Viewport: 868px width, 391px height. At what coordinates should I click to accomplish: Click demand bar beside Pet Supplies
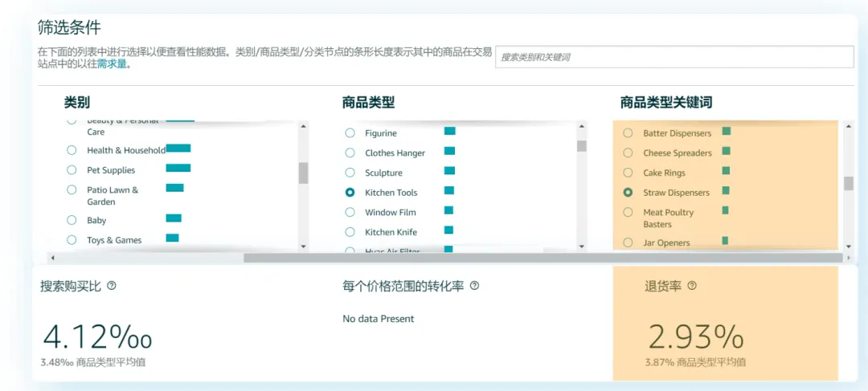pos(178,169)
